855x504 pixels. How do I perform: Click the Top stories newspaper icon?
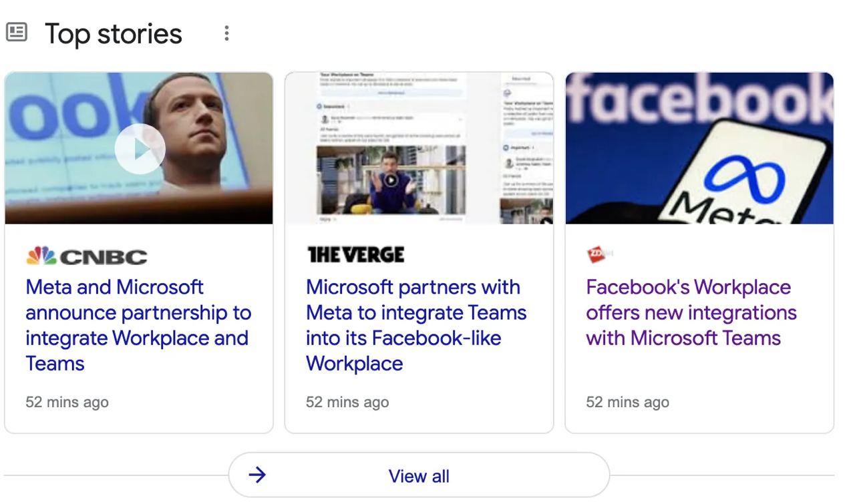(17, 32)
